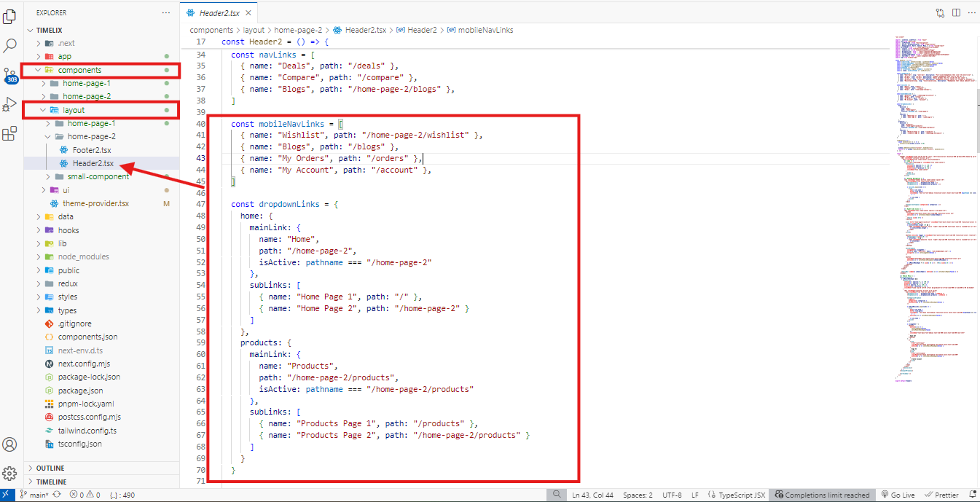Screen dimensions: 980x502
Task: Click sticky scroll line 'const Header2'
Action: 275,42
